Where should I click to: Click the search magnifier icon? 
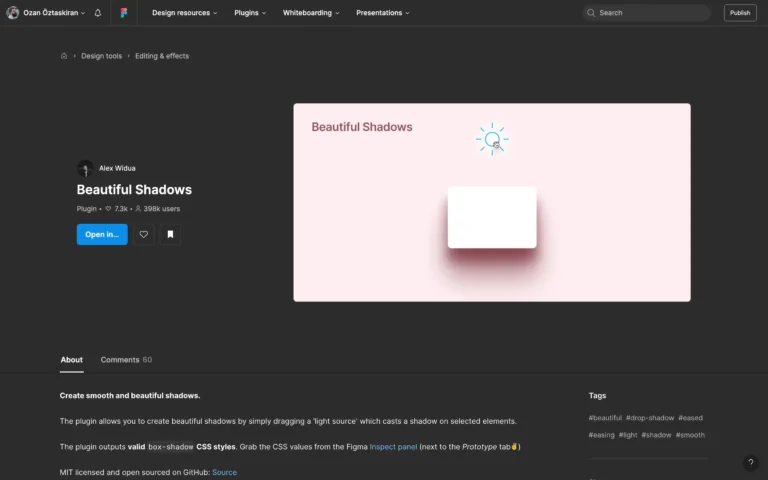pos(591,13)
